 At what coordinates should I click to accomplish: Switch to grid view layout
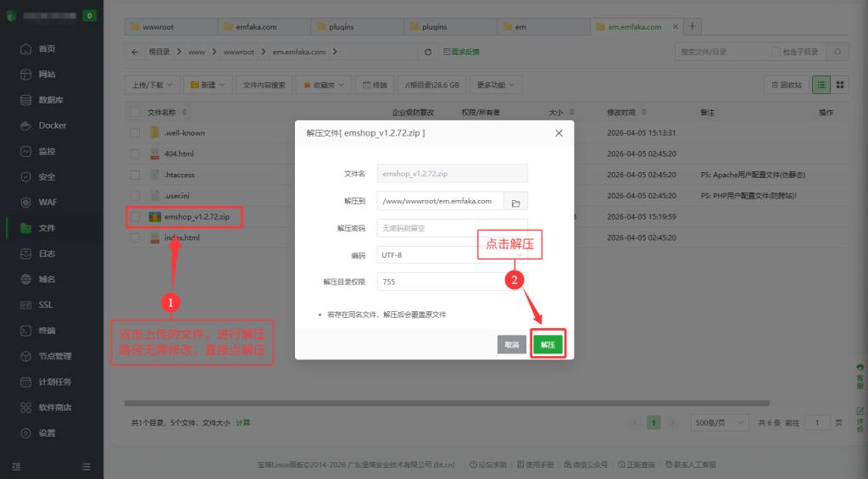point(840,85)
